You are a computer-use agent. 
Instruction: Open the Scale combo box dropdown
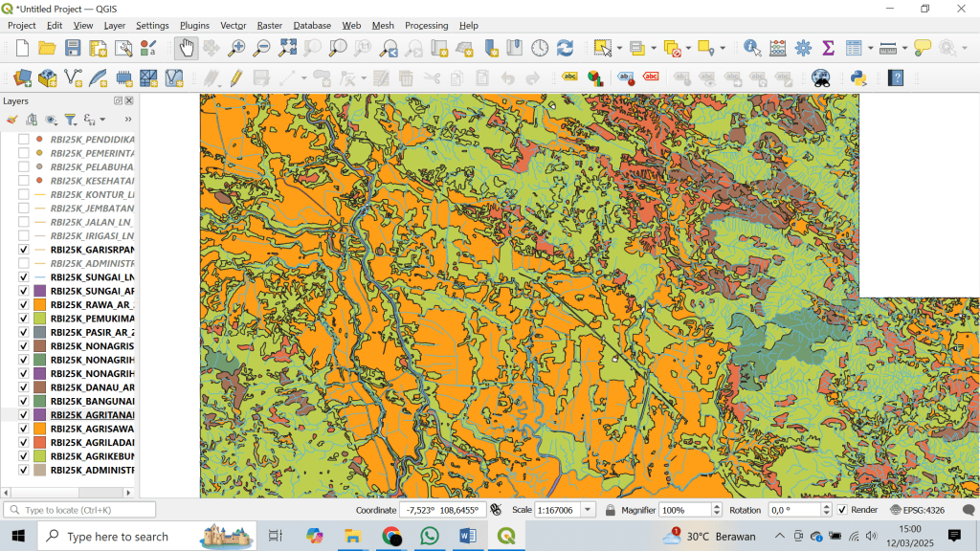[588, 510]
